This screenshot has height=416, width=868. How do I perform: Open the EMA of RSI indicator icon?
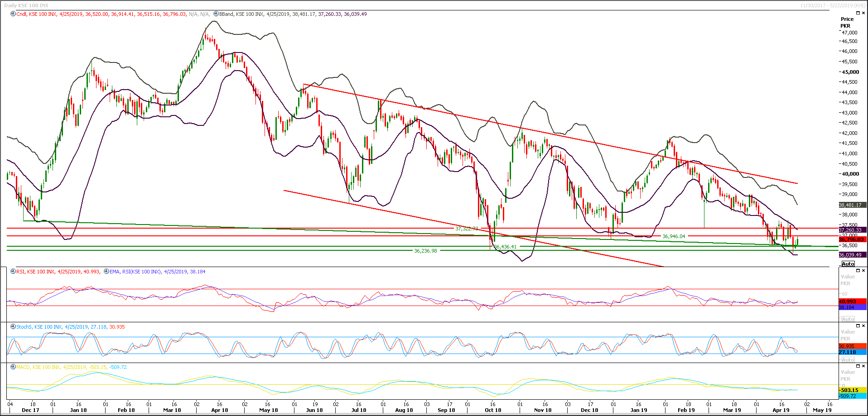[106, 272]
